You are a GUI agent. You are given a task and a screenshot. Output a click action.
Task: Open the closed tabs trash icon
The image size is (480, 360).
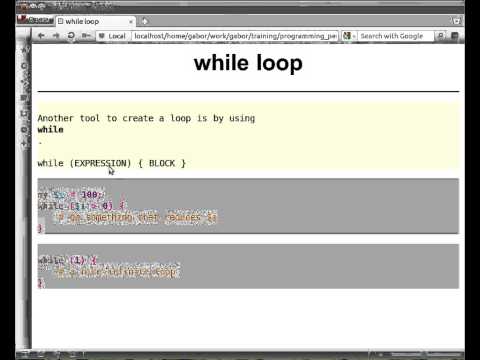(x=456, y=21)
